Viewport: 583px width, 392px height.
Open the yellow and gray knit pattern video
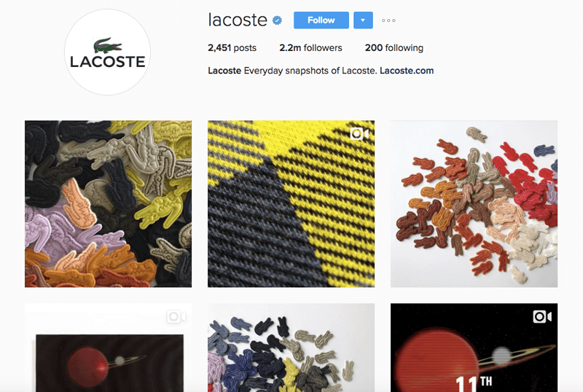[x=291, y=204]
